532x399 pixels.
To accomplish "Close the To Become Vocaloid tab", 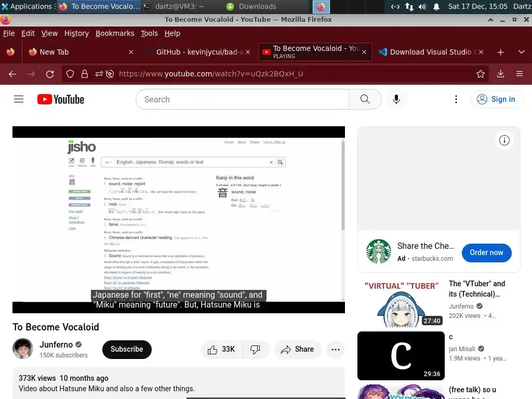I will coord(364,52).
